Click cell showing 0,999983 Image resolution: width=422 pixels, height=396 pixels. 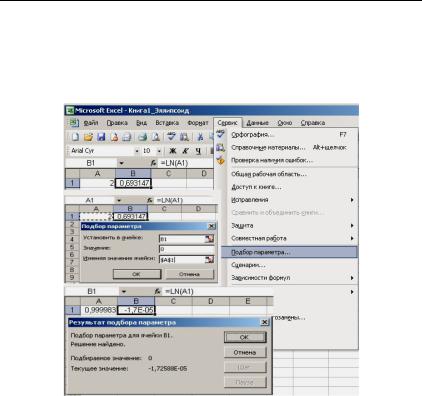(x=99, y=310)
